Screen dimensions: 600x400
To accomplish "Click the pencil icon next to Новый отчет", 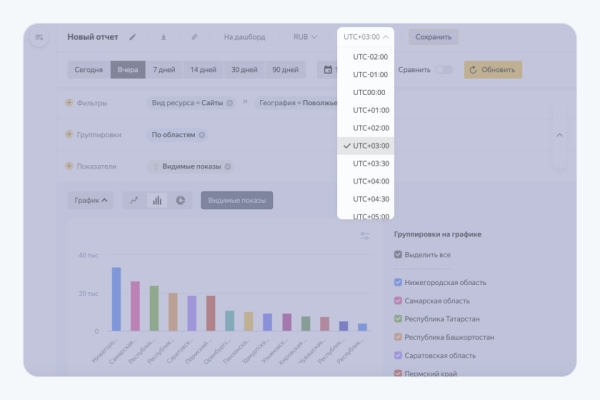I will tap(132, 37).
